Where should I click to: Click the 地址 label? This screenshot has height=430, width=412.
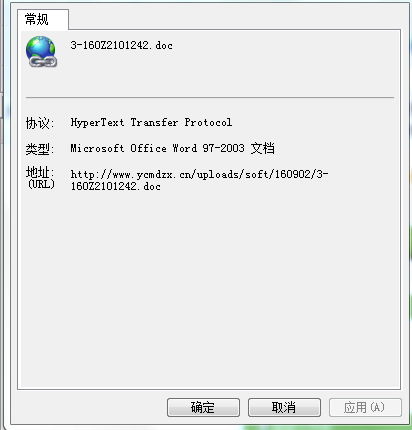point(40,172)
